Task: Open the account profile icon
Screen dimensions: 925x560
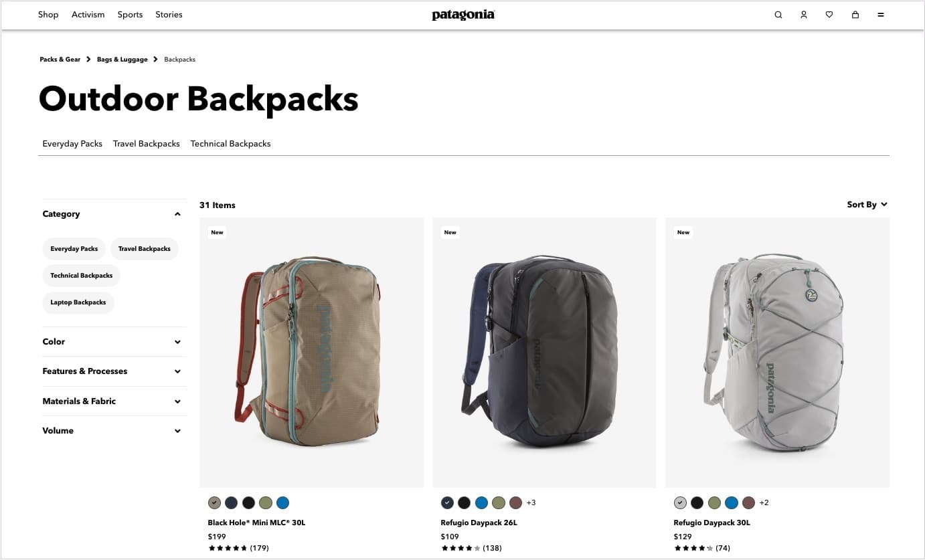Action: coord(804,15)
